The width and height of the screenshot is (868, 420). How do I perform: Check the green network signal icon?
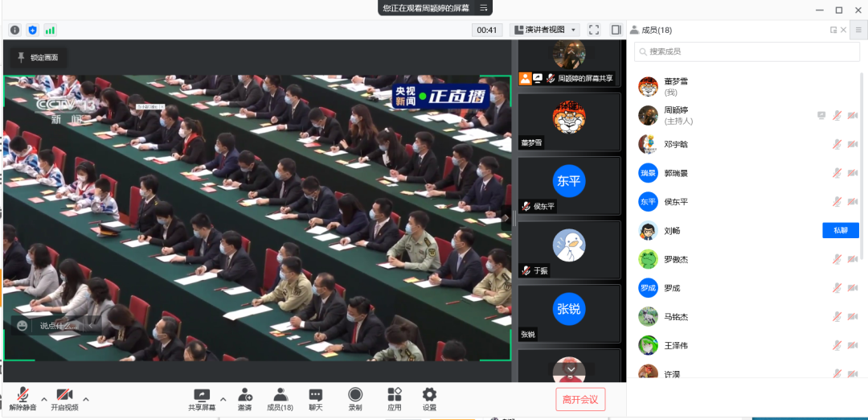click(50, 30)
